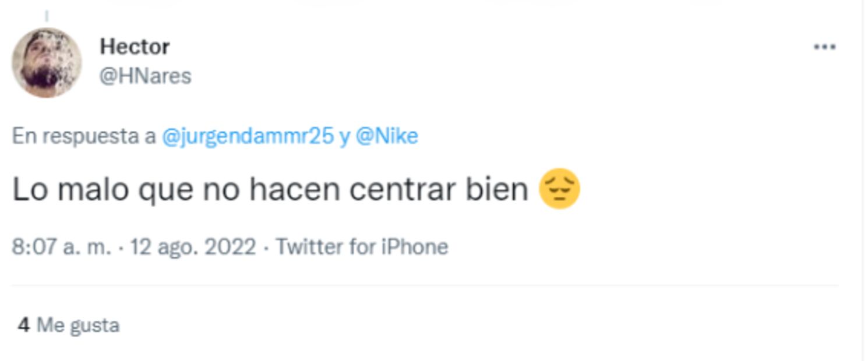
Task: Click the display name Hector
Action: pos(135,47)
